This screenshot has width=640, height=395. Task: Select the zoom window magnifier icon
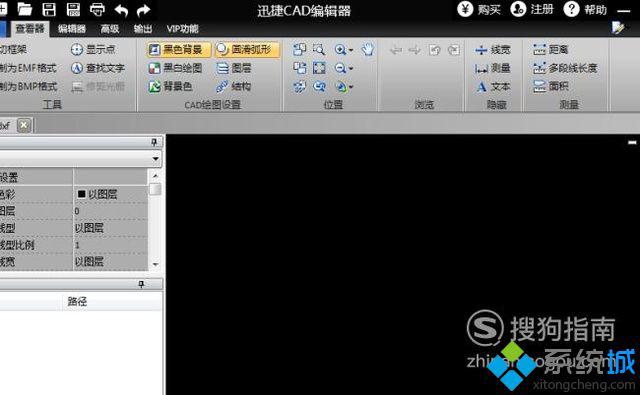(319, 49)
